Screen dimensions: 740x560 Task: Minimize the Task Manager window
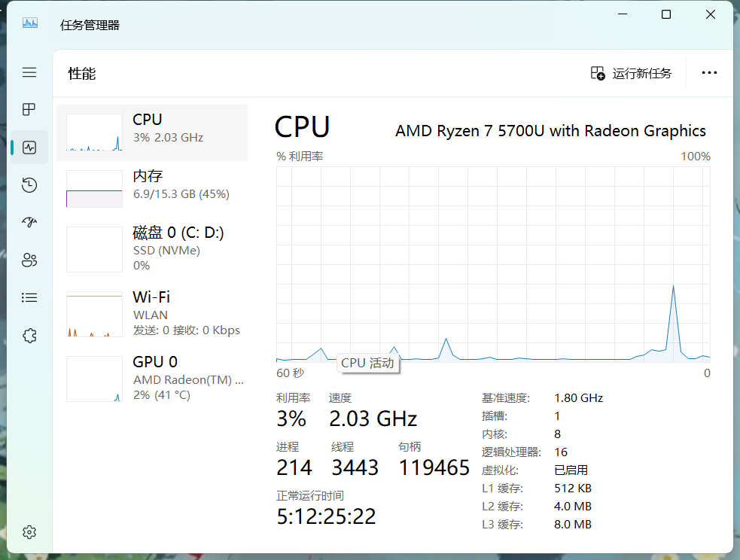point(623,14)
